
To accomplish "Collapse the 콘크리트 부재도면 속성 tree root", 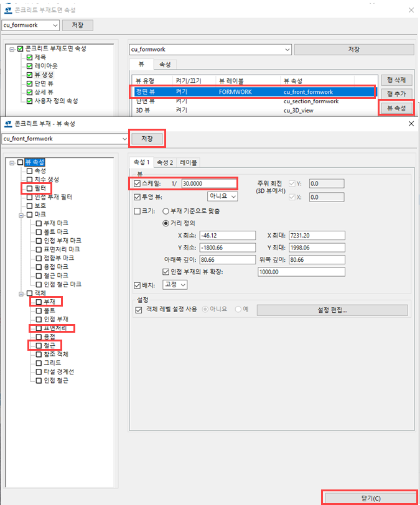I will pyautogui.click(x=12, y=49).
